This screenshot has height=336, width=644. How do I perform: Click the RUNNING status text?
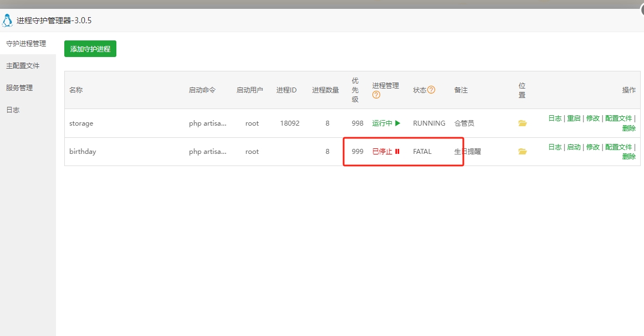tap(429, 123)
